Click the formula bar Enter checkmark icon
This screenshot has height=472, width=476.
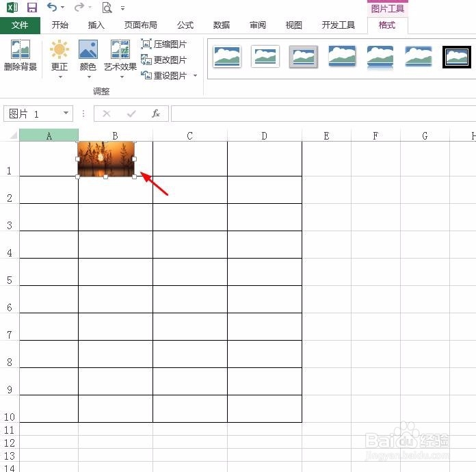point(131,114)
